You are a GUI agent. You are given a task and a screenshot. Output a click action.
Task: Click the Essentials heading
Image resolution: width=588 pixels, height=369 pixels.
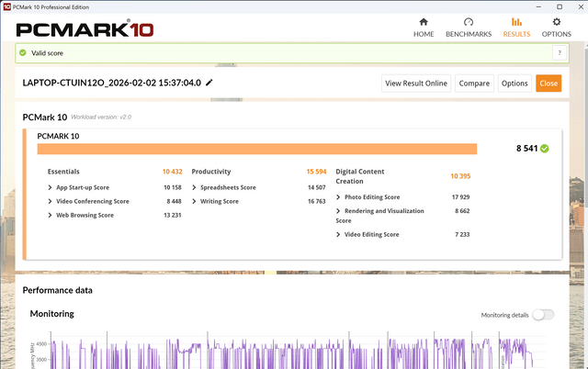coord(63,172)
